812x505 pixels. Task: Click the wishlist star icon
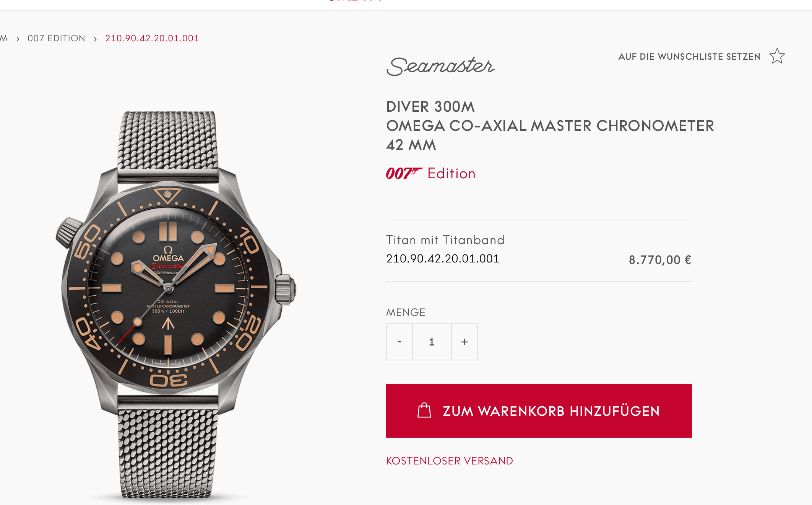point(777,56)
